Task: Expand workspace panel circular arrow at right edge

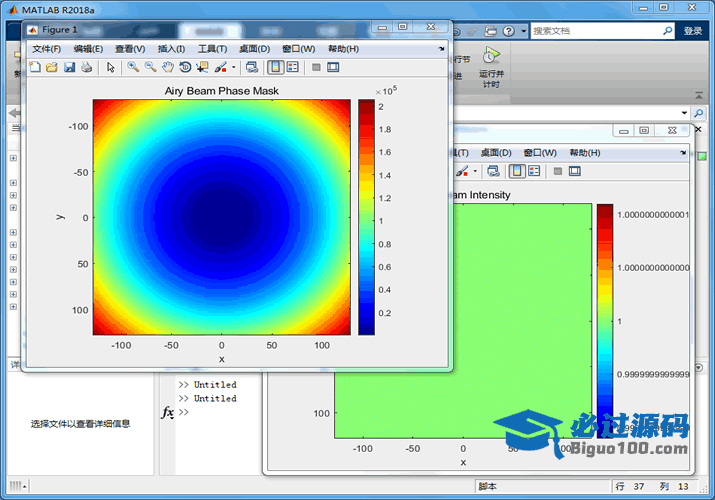Action: [699, 367]
